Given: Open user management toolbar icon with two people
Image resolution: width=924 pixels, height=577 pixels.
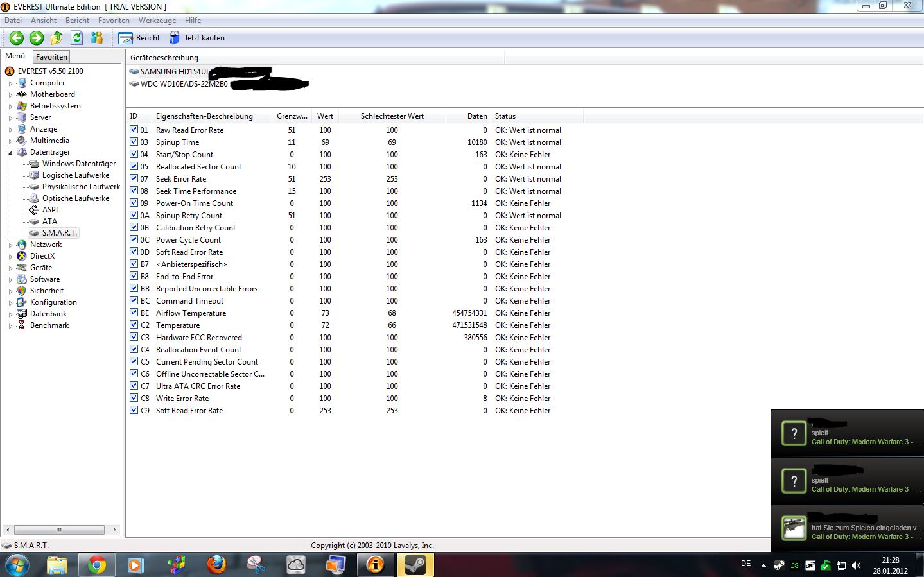Looking at the screenshot, I should click(x=97, y=38).
